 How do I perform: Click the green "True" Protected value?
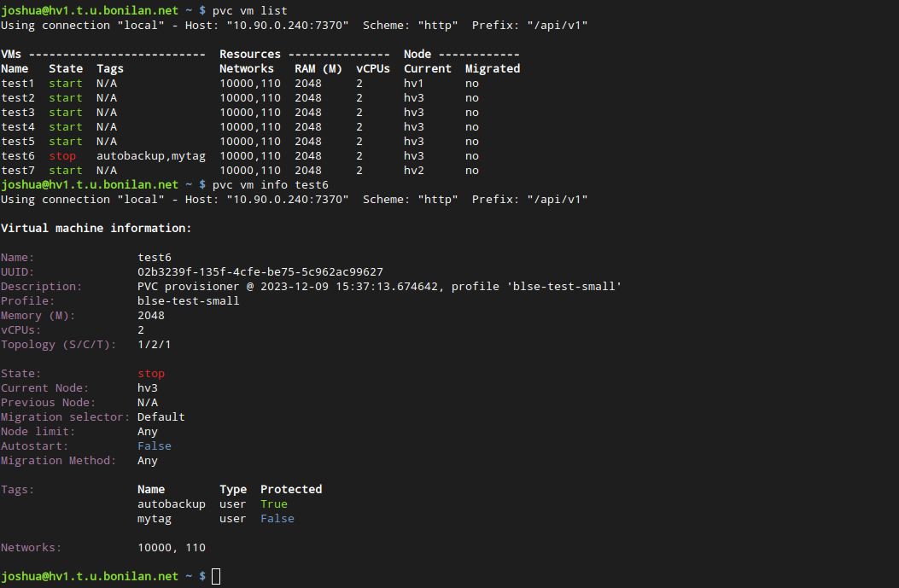coord(274,504)
